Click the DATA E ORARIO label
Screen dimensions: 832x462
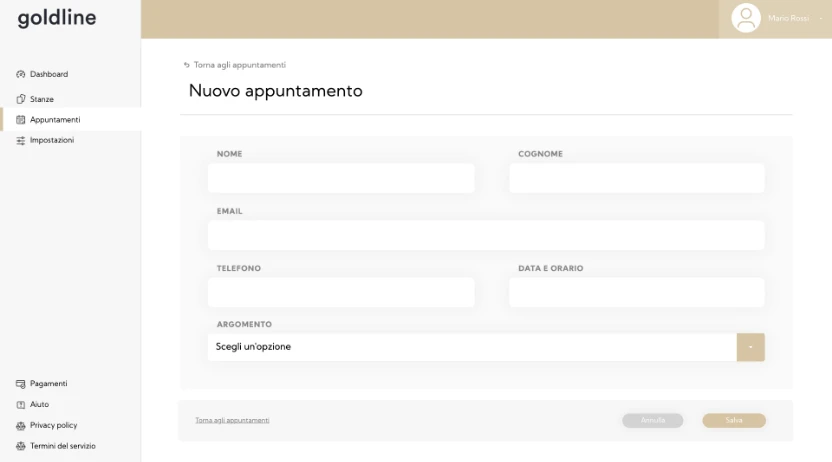tap(551, 268)
